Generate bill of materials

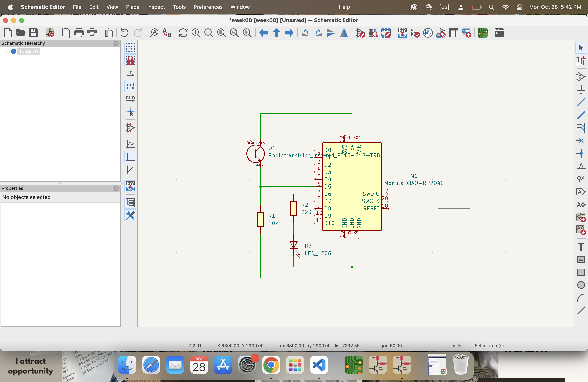point(466,33)
